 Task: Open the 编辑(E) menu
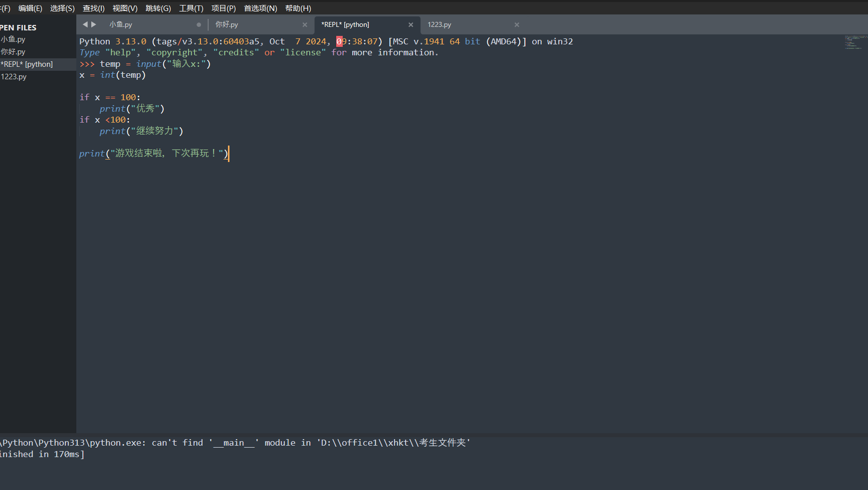(30, 8)
